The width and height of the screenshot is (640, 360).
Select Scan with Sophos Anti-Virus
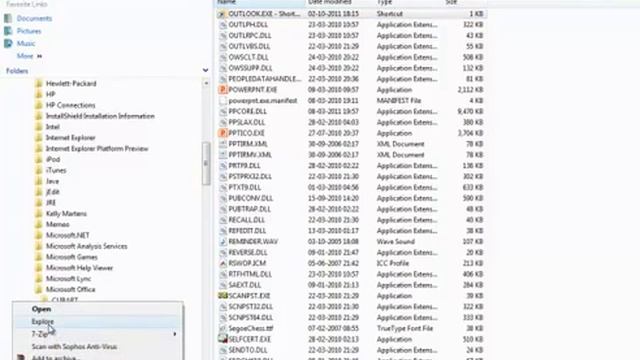[x=74, y=347]
